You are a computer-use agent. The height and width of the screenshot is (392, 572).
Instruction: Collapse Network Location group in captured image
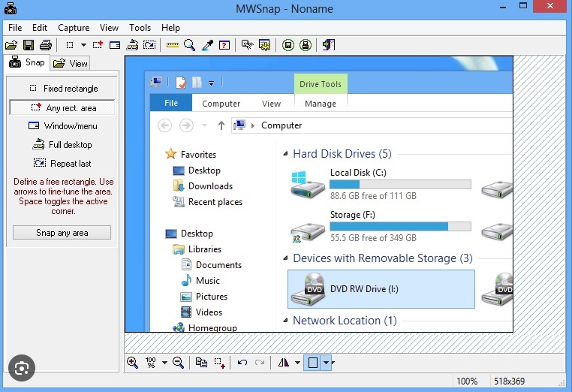(x=285, y=321)
